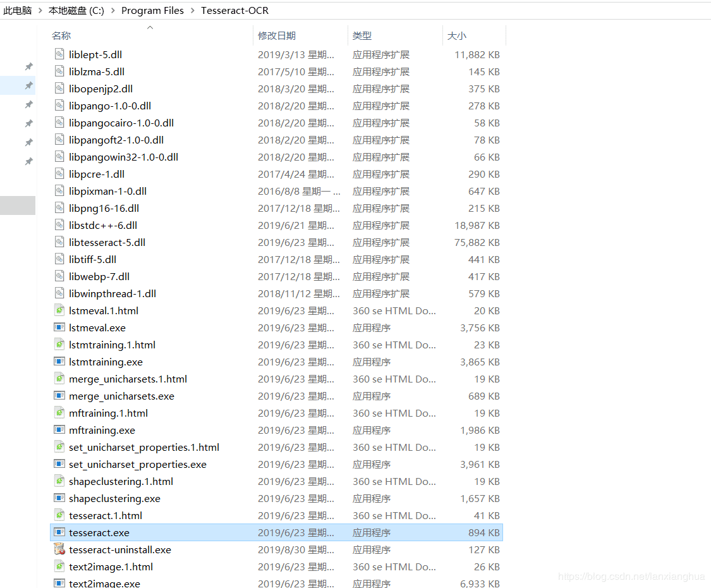Sort by 类型 column header
This screenshot has width=711, height=588.
coord(362,35)
